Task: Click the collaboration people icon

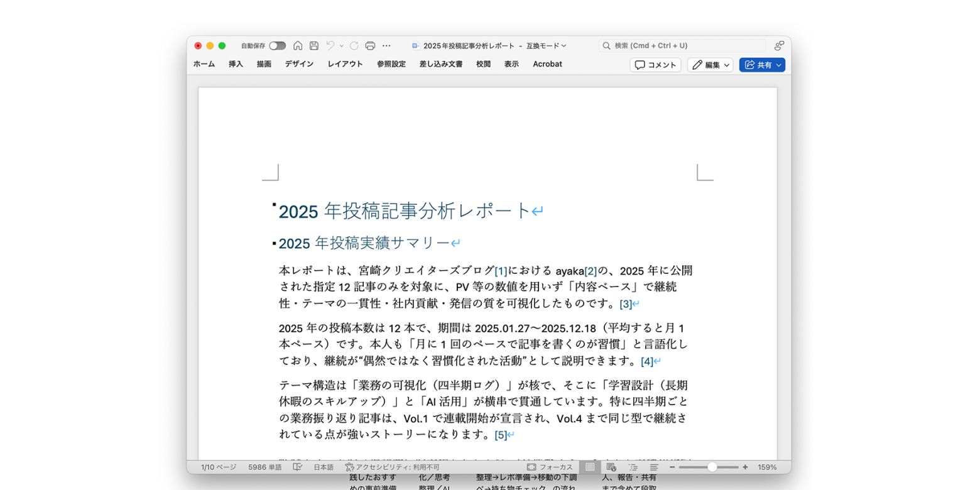Action: pyautogui.click(x=779, y=46)
